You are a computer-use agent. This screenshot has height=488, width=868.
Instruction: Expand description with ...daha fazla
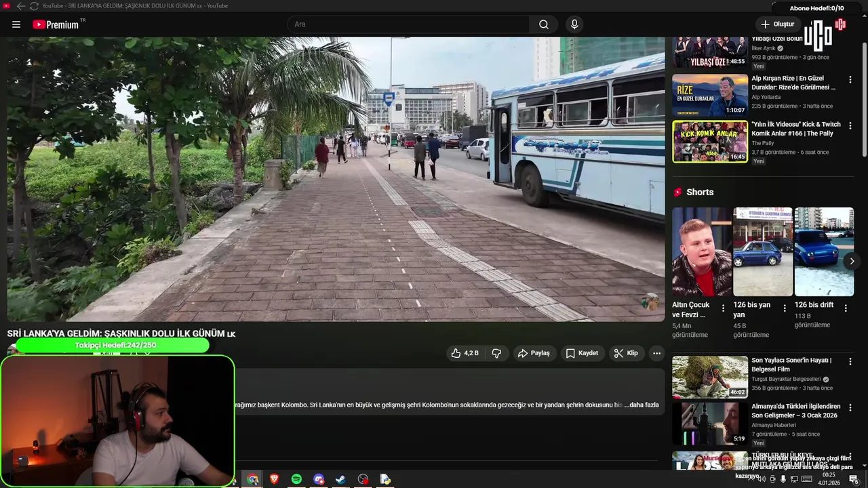pyautogui.click(x=642, y=405)
